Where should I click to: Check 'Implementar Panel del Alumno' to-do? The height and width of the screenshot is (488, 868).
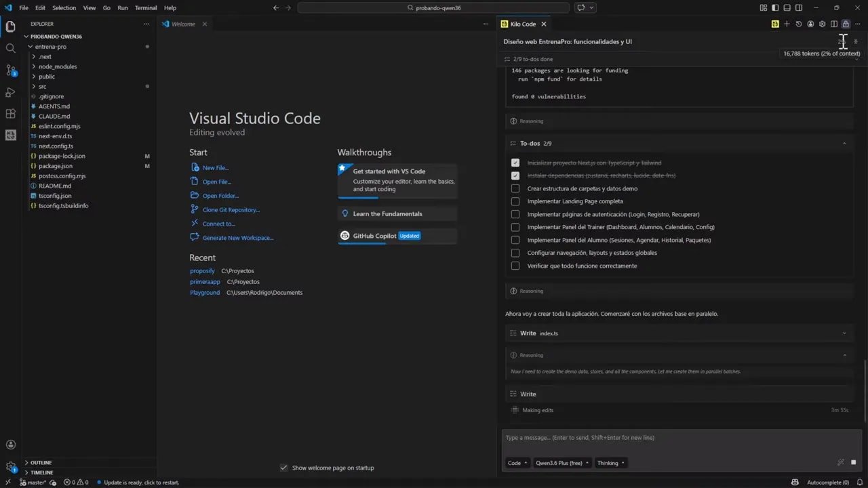click(x=515, y=240)
